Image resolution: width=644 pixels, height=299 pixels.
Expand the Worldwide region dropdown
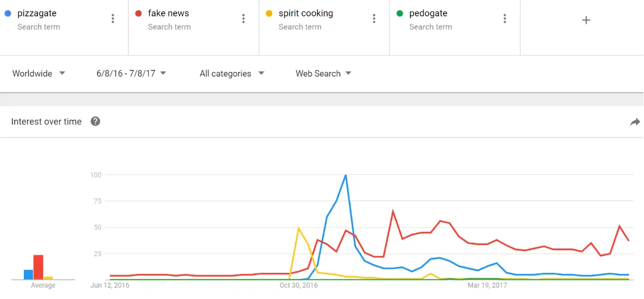[39, 74]
